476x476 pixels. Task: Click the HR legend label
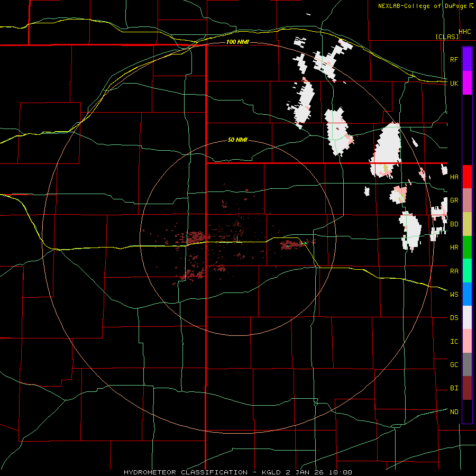[454, 248]
